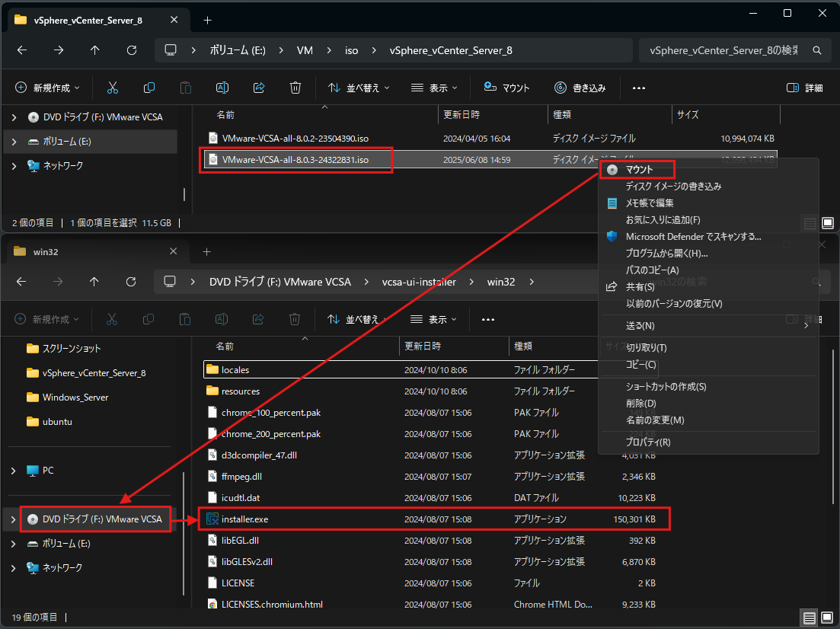840x629 pixels.
Task: Go up one folder in the vSphere_vCenter_Server_8 window
Action: click(95, 50)
